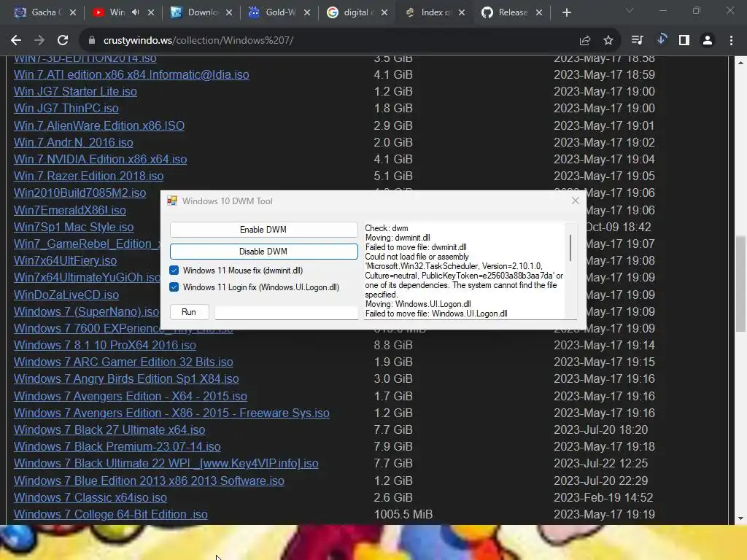This screenshot has height=560, width=747.
Task: Click the '8.8 GiB' file size cell
Action: (393, 345)
